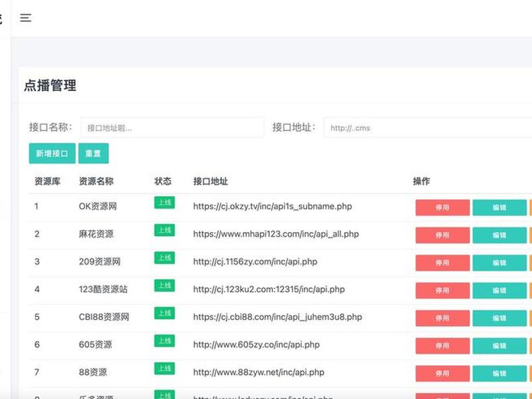Click the 新增接口 button
This screenshot has width=532, height=399.
pyautogui.click(x=53, y=154)
